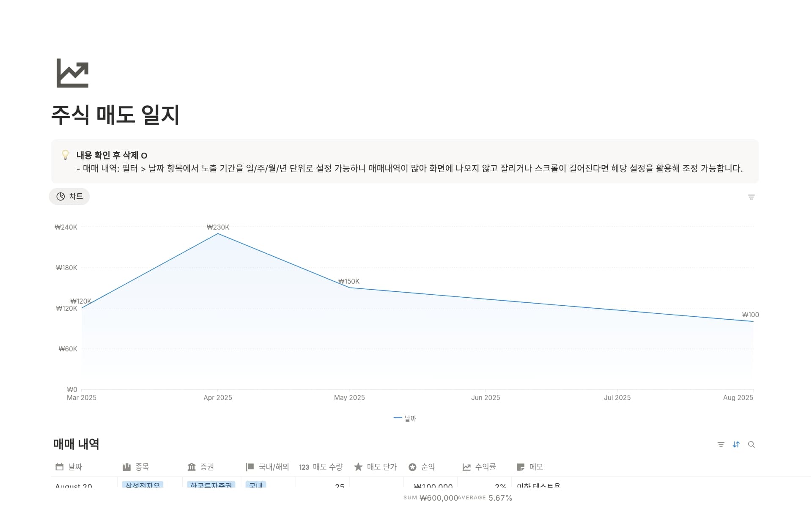This screenshot has height=507, width=812.
Task: Select the 차트 view tab
Action: (69, 197)
